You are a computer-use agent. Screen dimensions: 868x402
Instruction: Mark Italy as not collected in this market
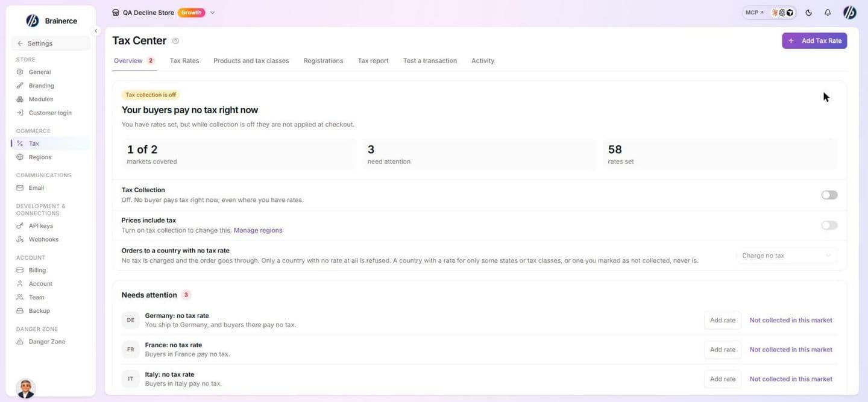(x=791, y=379)
